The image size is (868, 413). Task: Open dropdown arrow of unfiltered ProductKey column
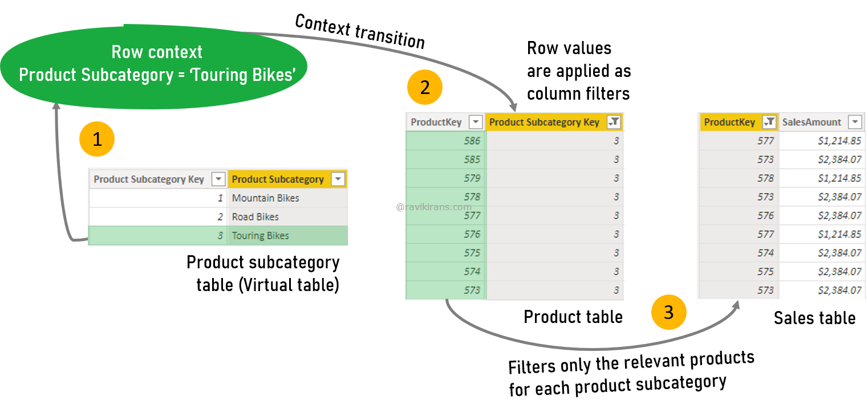click(475, 122)
